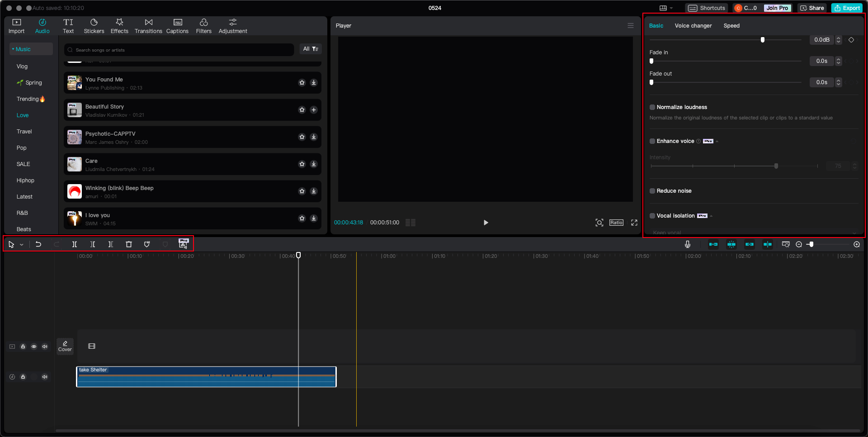
Task: Open the Effects panel
Action: coord(119,25)
